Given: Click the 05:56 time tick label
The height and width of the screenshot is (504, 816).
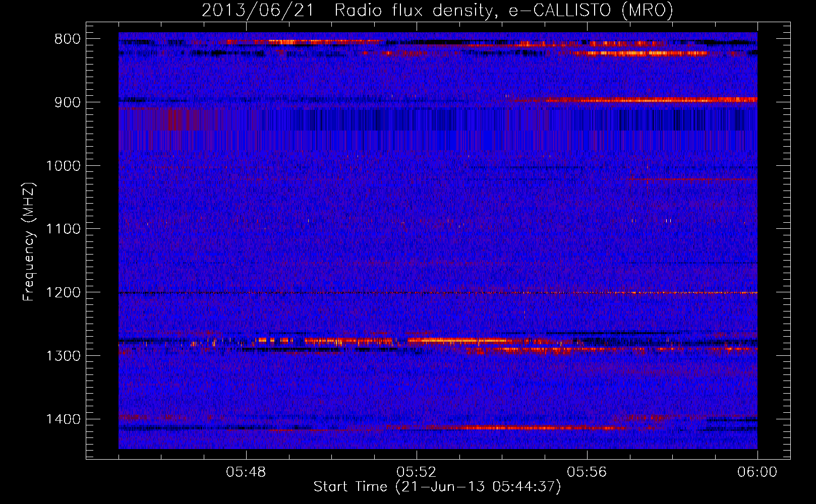Looking at the screenshot, I should pyautogui.click(x=587, y=472).
